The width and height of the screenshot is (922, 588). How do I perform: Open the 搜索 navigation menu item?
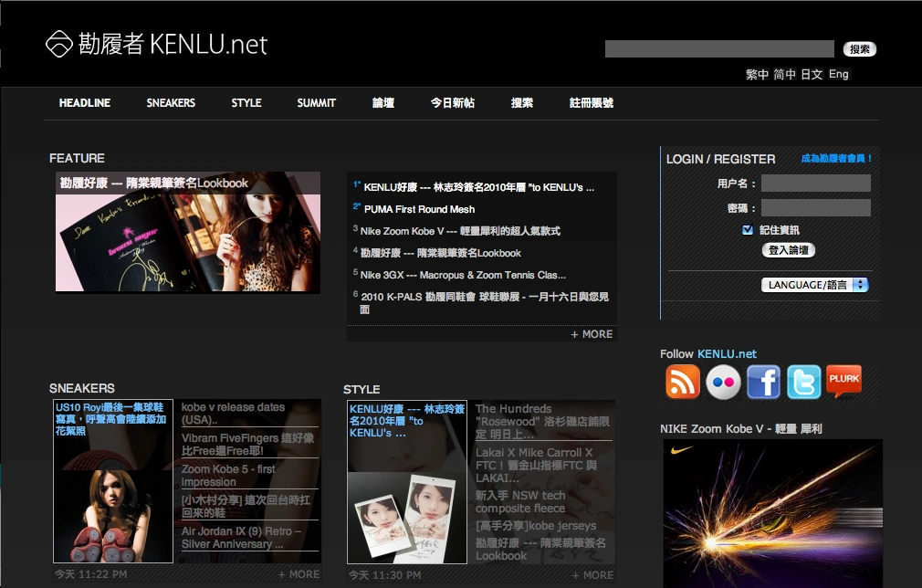point(521,103)
